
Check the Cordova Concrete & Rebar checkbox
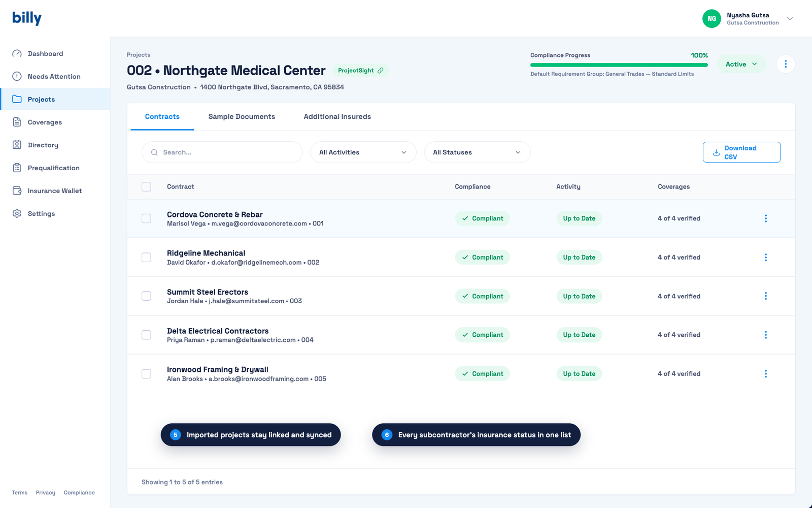point(146,218)
